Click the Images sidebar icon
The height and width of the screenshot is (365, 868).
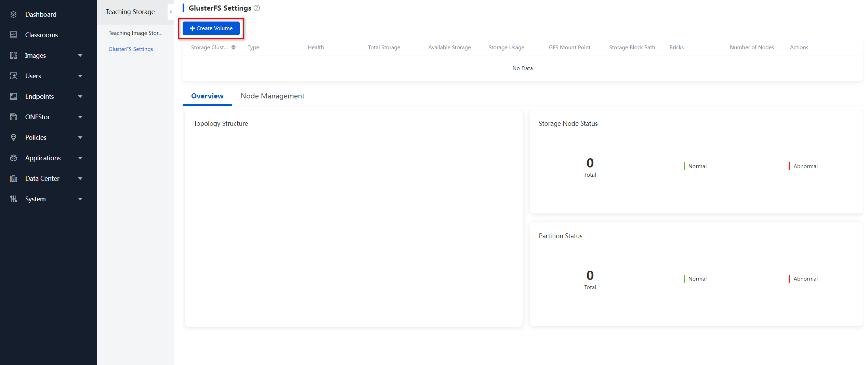(x=13, y=55)
